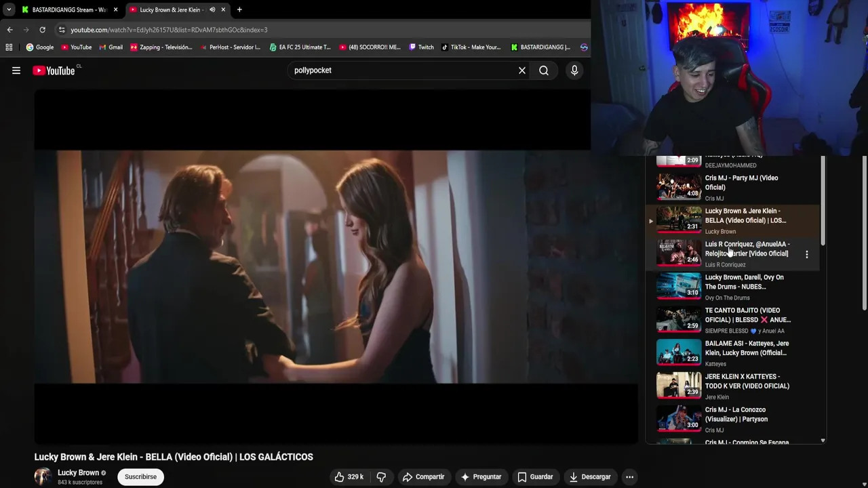Switch to BASTARDIGANGG Stream tab
Image resolution: width=868 pixels, height=488 pixels.
click(69, 9)
